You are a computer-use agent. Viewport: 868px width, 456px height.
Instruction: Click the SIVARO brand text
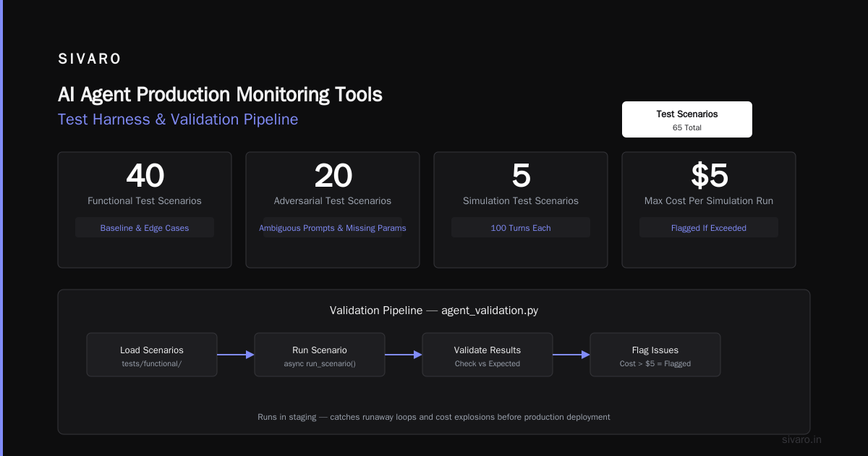pos(90,59)
